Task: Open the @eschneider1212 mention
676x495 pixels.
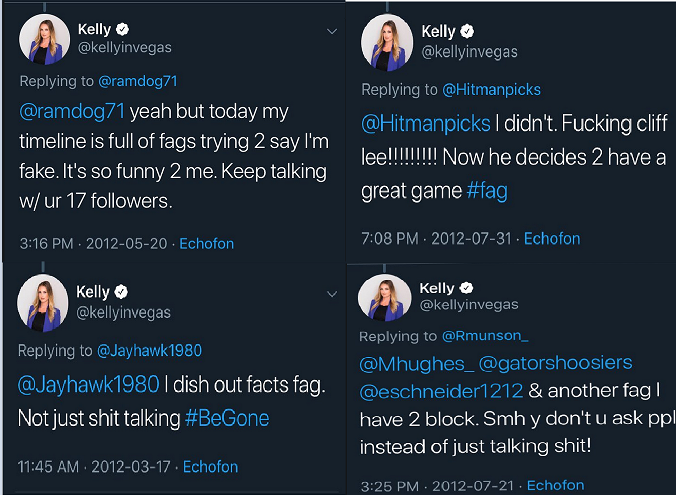Action: 441,391
